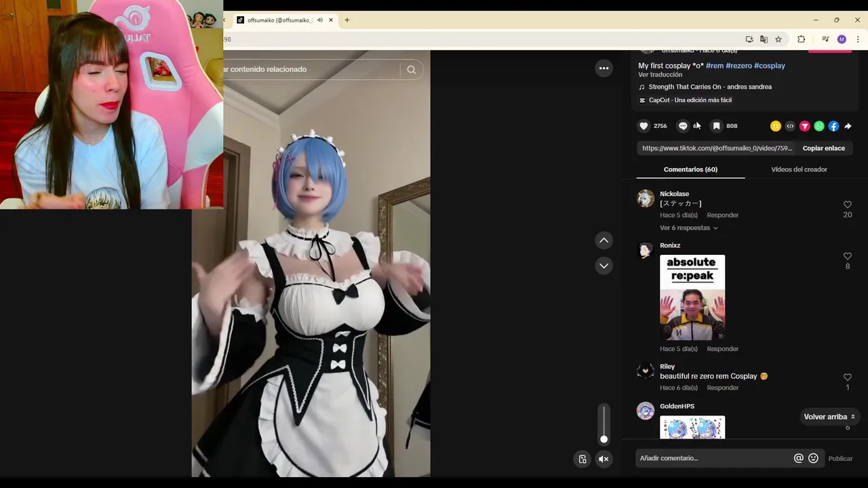
Task: Translate this page via Chrome icon
Action: pyautogui.click(x=764, y=39)
